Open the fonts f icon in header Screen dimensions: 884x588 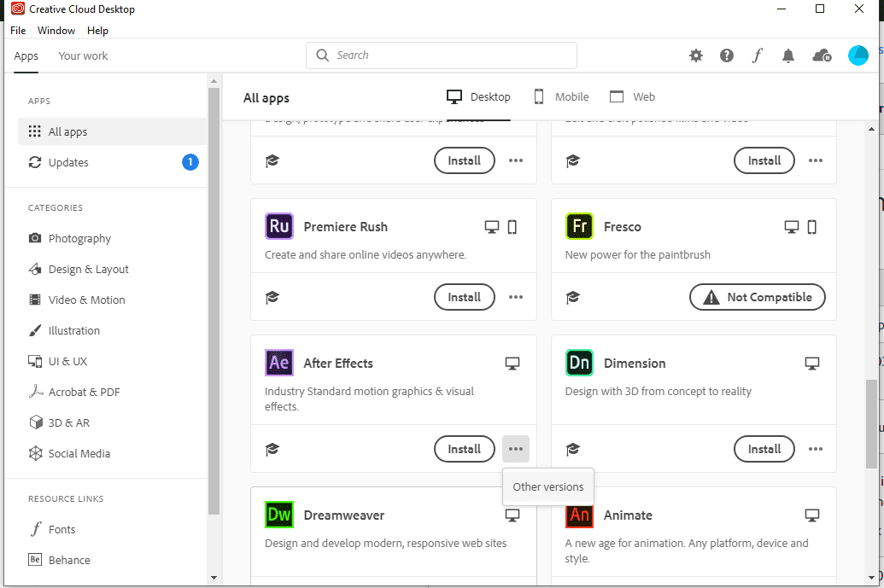[x=757, y=55]
